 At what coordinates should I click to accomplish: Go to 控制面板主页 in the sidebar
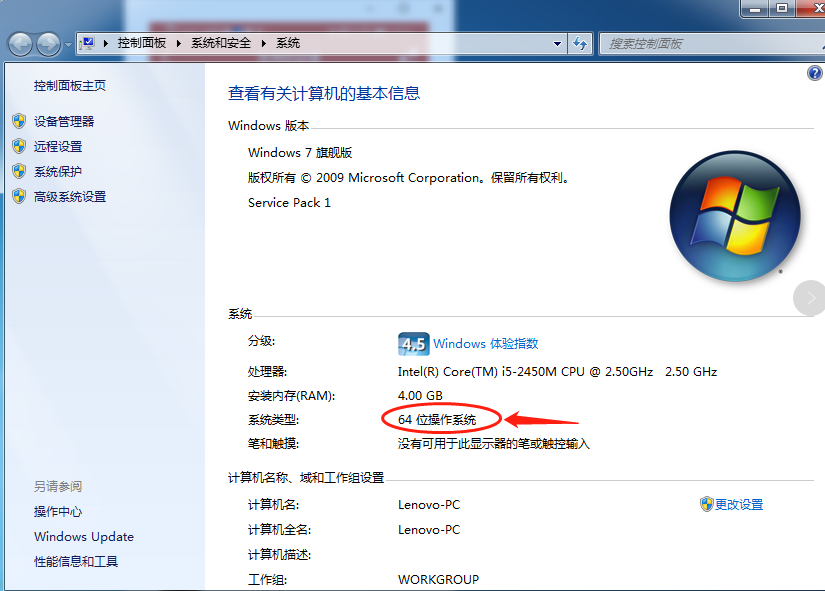pyautogui.click(x=70, y=86)
